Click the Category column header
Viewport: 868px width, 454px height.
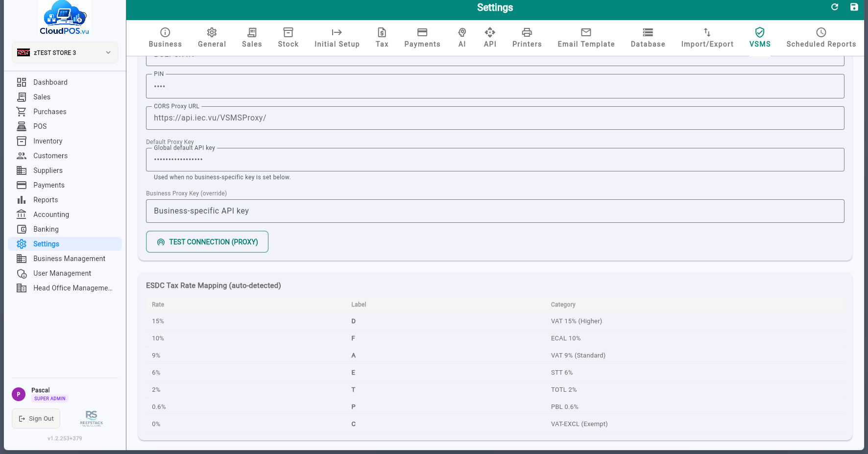[563, 305]
